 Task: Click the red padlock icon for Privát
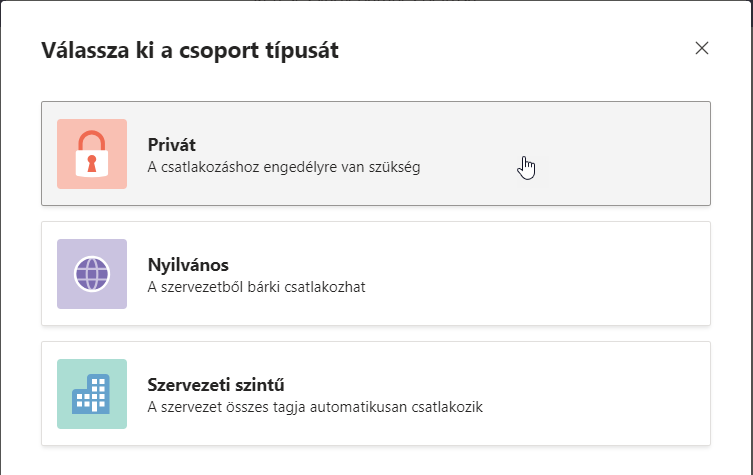coord(92,154)
